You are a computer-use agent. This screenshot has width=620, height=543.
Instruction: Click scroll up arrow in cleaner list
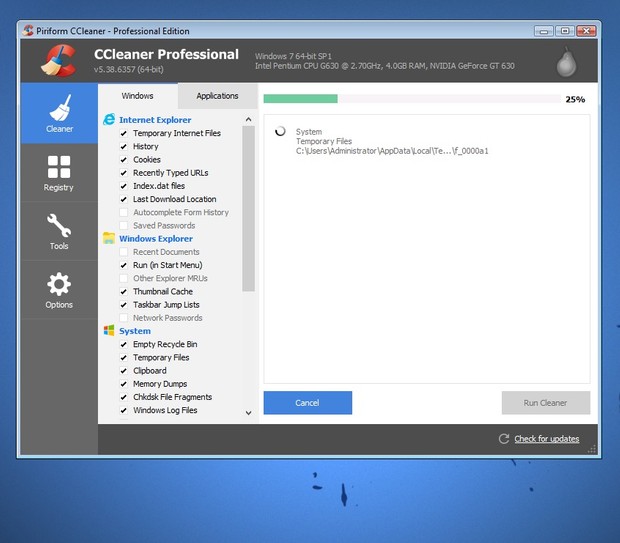(248, 119)
